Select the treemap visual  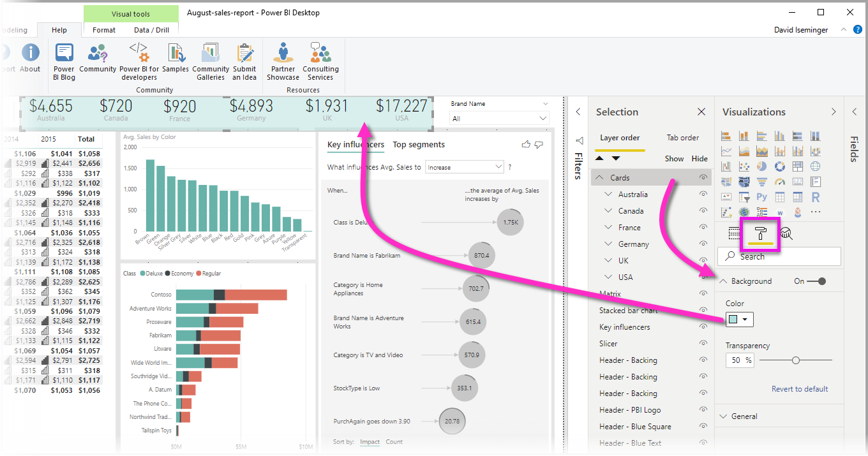click(x=797, y=166)
